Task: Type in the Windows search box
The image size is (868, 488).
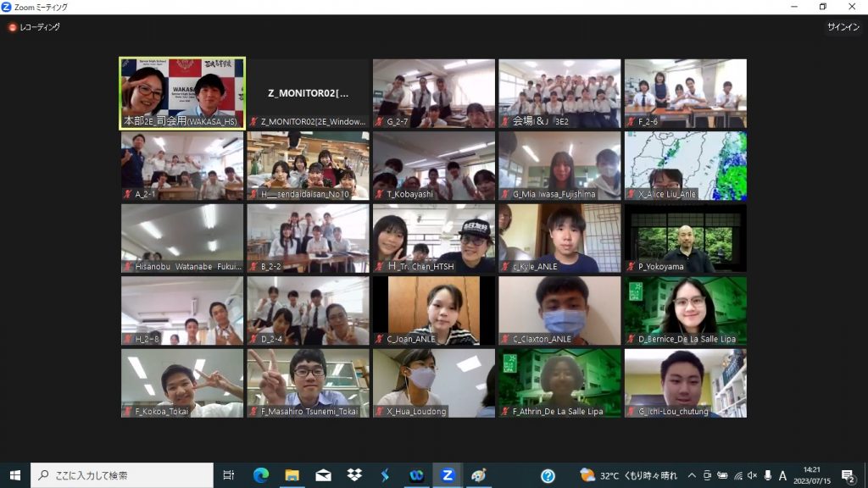Action: coord(123,475)
